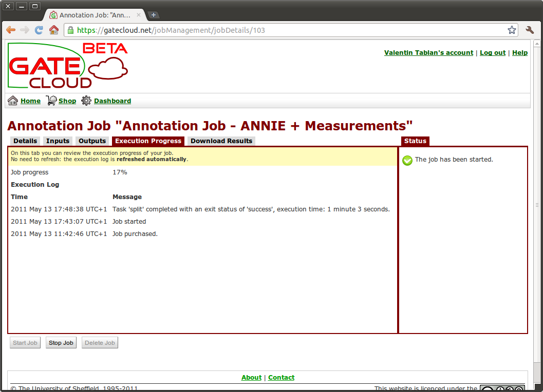Click the Message column header
The height and width of the screenshot is (392, 543).
click(x=127, y=197)
